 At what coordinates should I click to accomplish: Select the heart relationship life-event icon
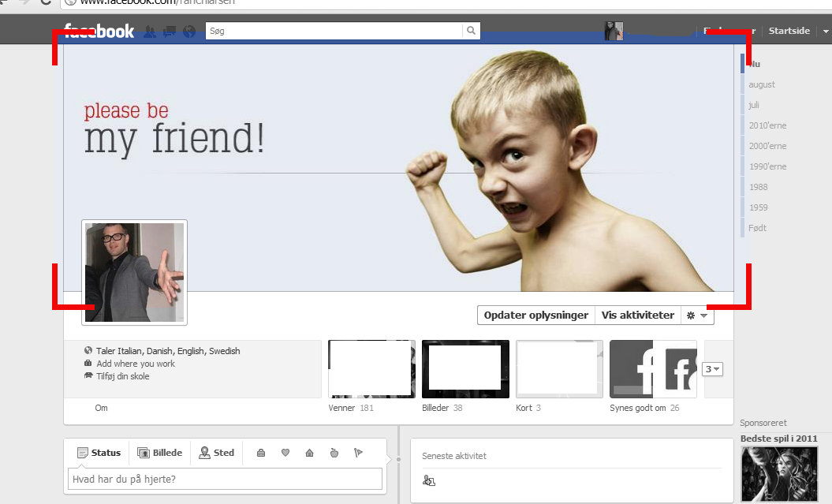(285, 453)
